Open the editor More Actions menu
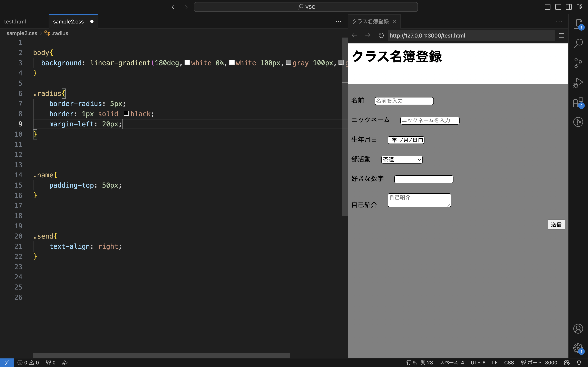The width and height of the screenshot is (588, 367). coord(338,21)
